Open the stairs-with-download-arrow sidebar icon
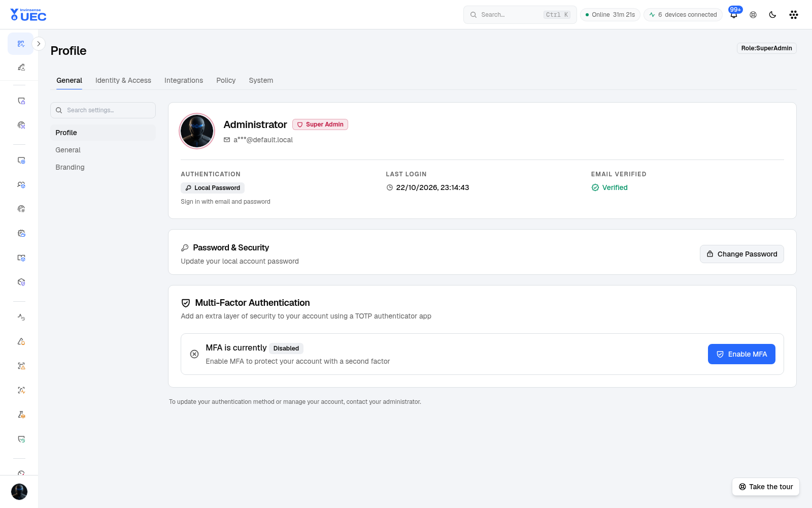Image resolution: width=812 pixels, height=508 pixels. click(21, 67)
